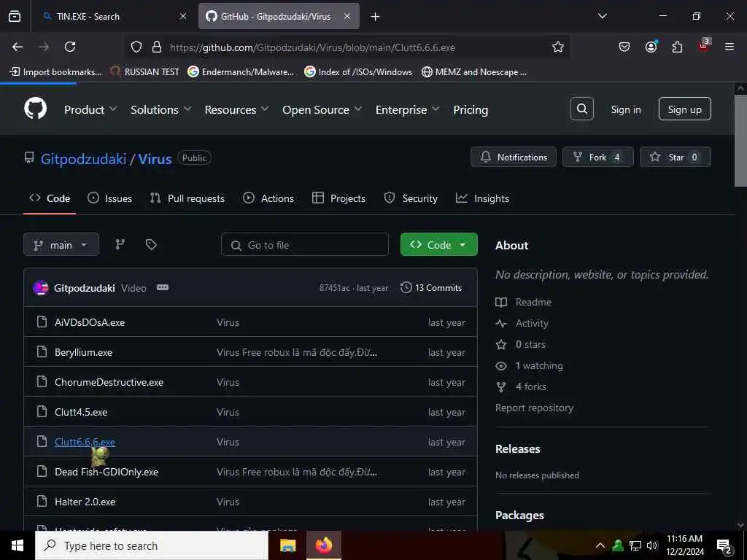Go back to the previous page
747x560 pixels.
[18, 47]
